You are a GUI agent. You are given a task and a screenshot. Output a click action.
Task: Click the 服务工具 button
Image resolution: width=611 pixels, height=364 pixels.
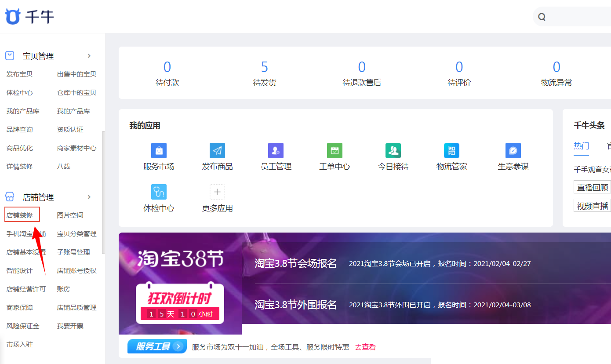pyautogui.click(x=157, y=346)
